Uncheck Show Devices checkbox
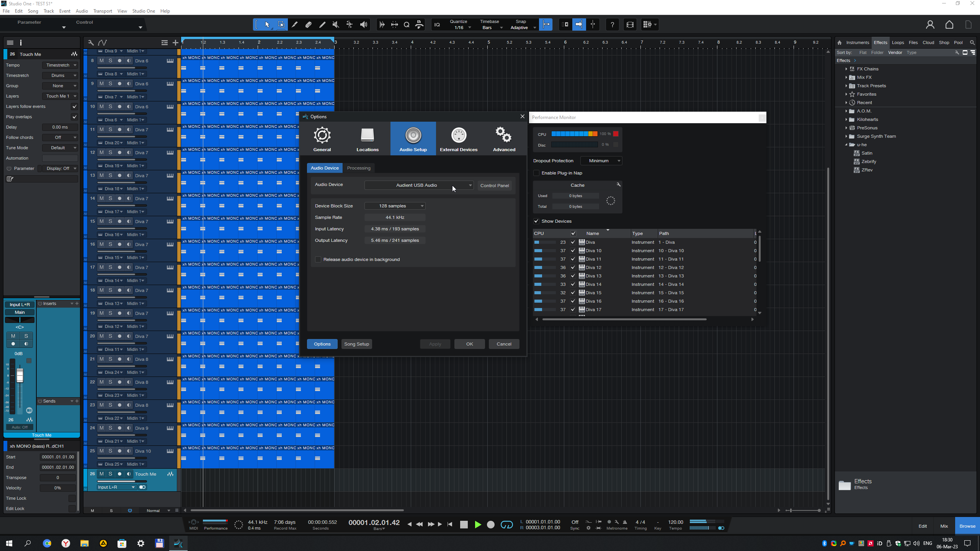 (536, 221)
